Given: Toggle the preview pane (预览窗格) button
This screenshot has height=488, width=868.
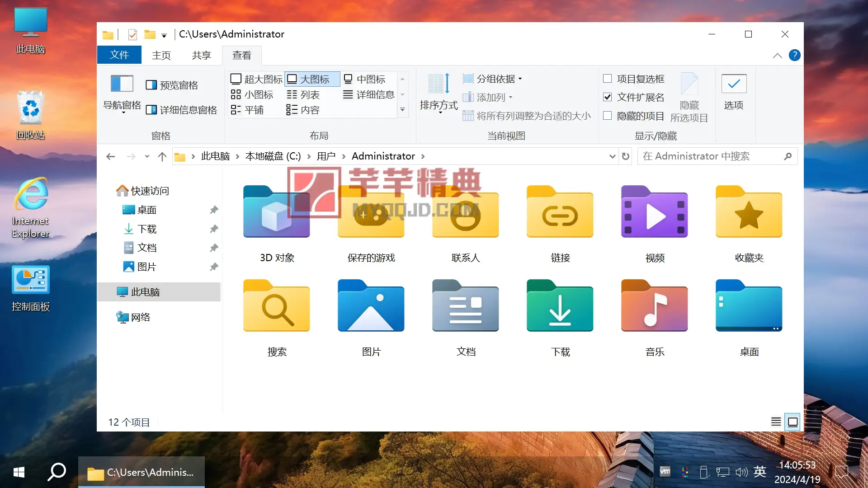Looking at the screenshot, I should 172,85.
